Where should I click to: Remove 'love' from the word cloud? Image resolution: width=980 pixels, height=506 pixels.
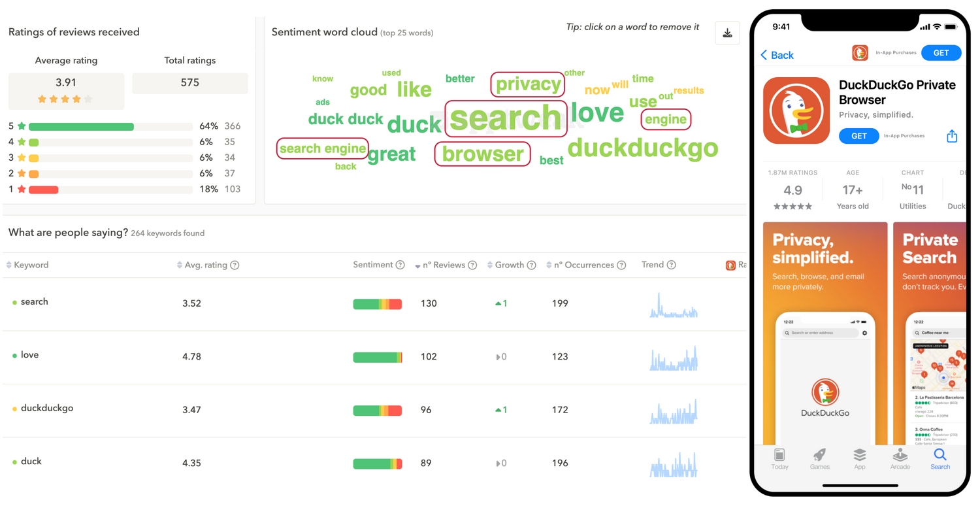click(x=597, y=112)
